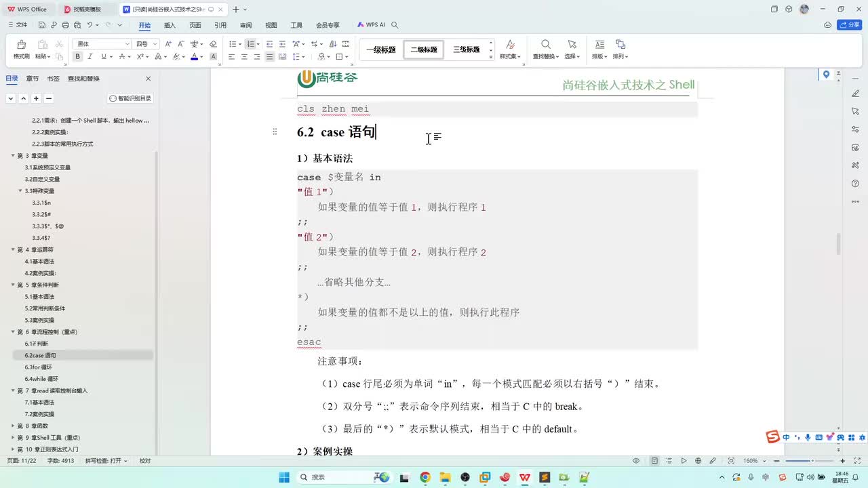Toggle Strikethrough formatting

click(x=123, y=57)
